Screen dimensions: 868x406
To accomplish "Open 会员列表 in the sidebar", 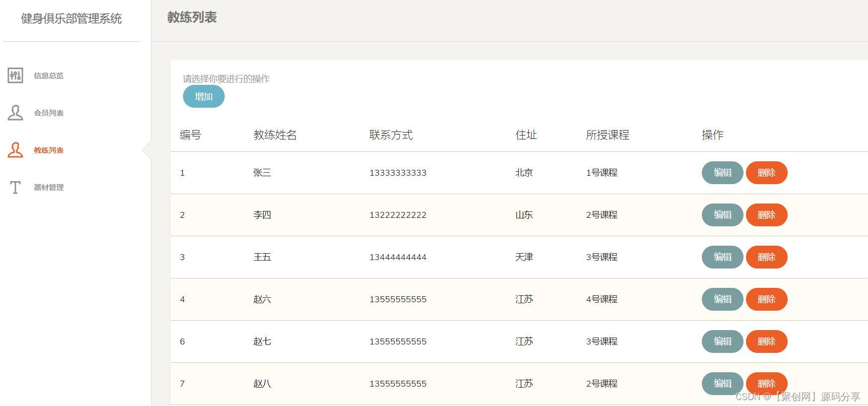I will tap(49, 113).
